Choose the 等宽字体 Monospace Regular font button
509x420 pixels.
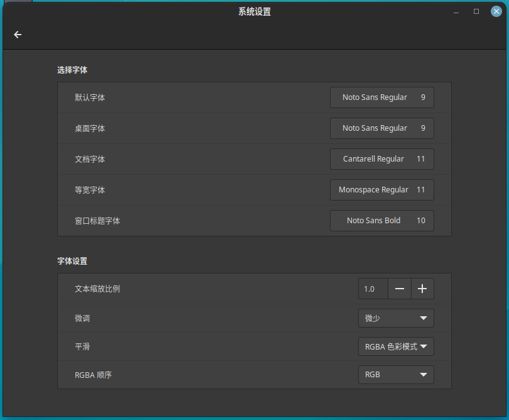(x=381, y=190)
